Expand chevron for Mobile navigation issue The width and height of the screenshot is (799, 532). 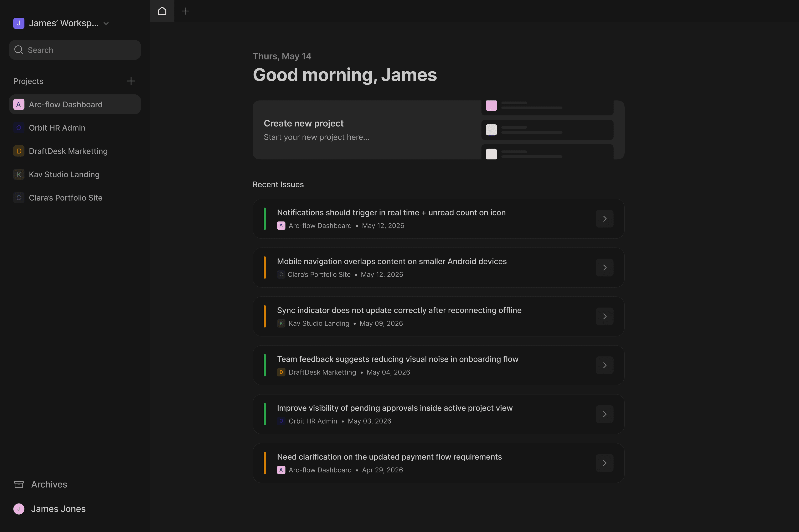[x=604, y=267]
